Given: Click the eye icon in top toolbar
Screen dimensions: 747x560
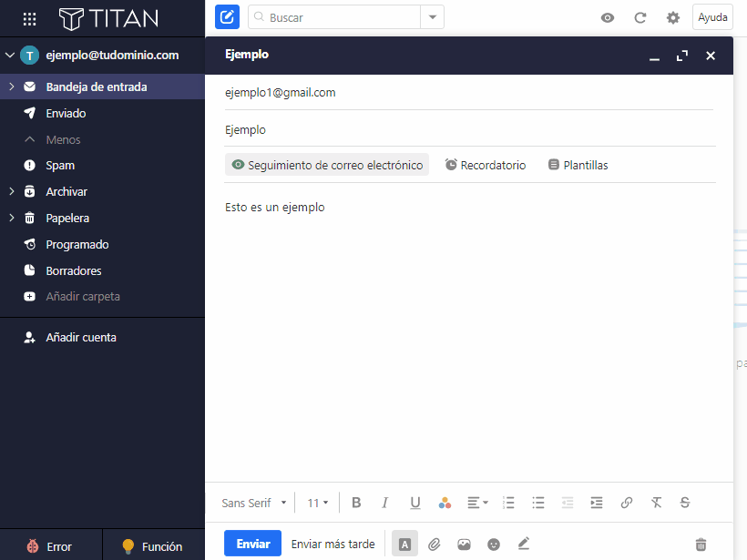Looking at the screenshot, I should coord(608,18).
